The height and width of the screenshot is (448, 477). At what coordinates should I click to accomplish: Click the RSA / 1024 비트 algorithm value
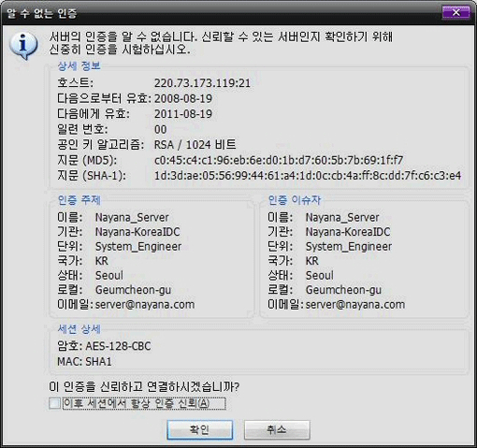(x=195, y=145)
